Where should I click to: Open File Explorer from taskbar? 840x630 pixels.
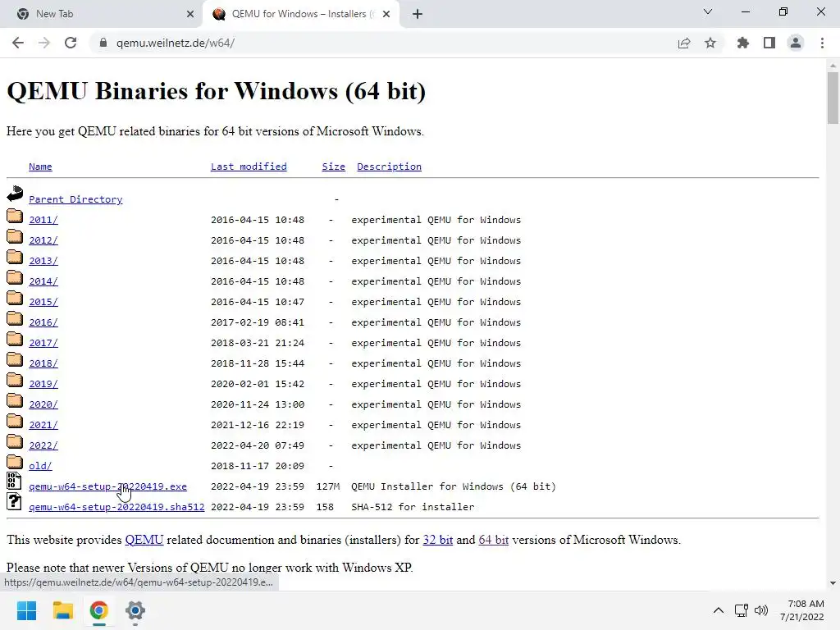[62, 610]
